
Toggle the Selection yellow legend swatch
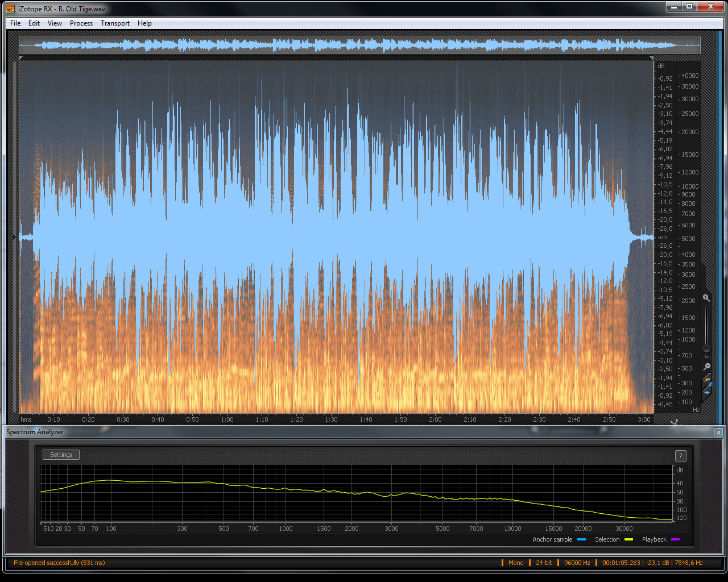pos(628,539)
